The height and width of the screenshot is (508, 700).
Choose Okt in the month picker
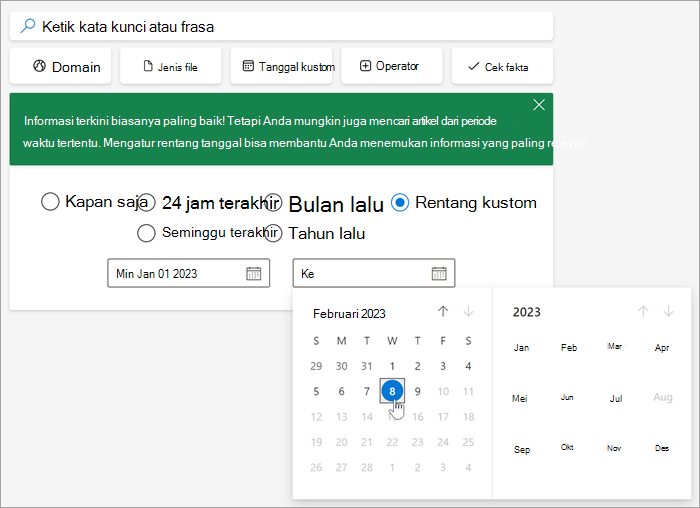click(x=567, y=447)
